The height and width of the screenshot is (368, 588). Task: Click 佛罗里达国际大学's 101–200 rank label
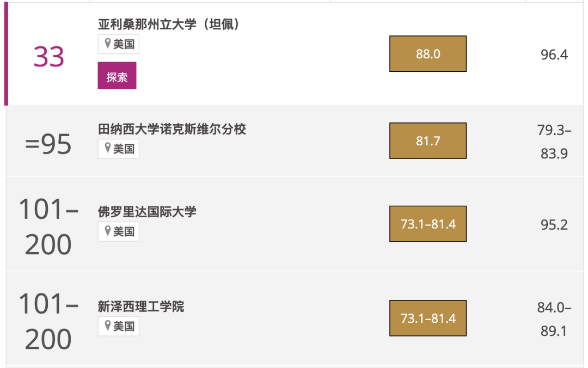[x=48, y=228]
